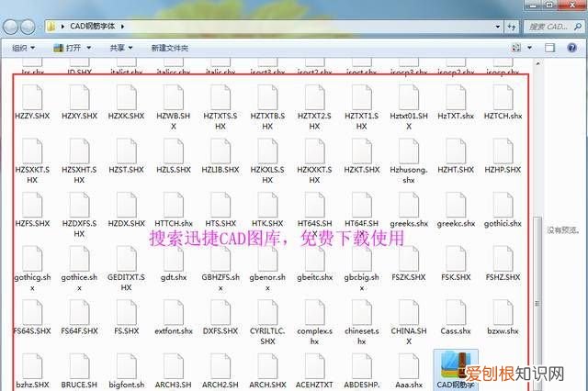Select the extfont.shx file icon
This screenshot has width=588, height=391.
click(174, 312)
